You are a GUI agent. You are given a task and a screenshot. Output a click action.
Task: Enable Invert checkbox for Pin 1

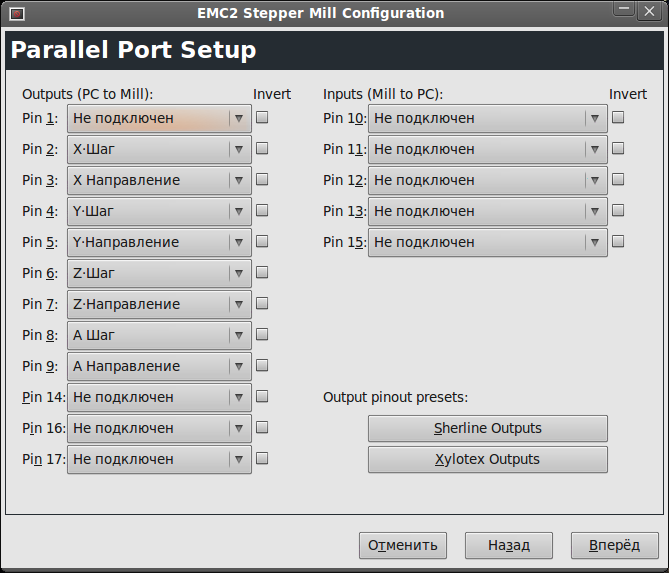(262, 118)
